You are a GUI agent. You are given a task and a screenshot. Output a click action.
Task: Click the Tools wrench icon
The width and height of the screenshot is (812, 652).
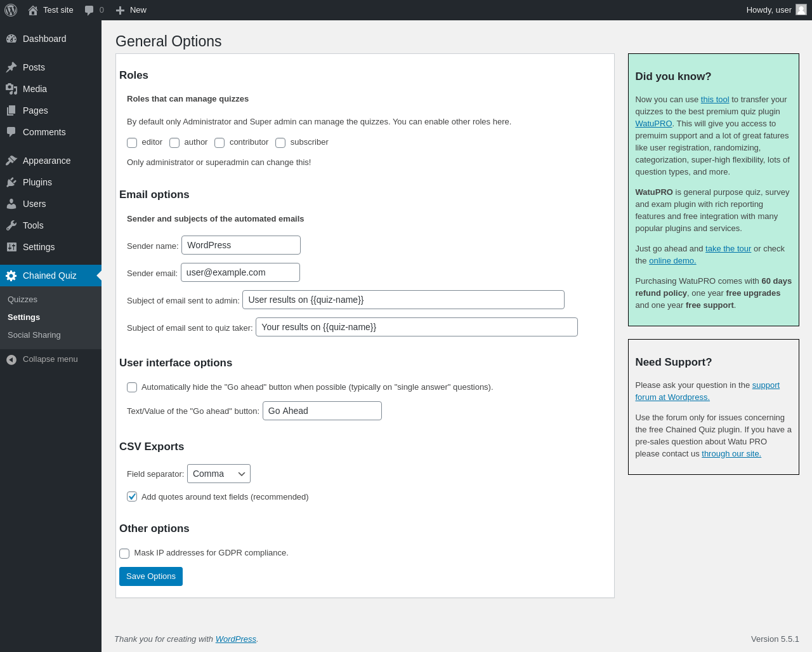coord(11,225)
